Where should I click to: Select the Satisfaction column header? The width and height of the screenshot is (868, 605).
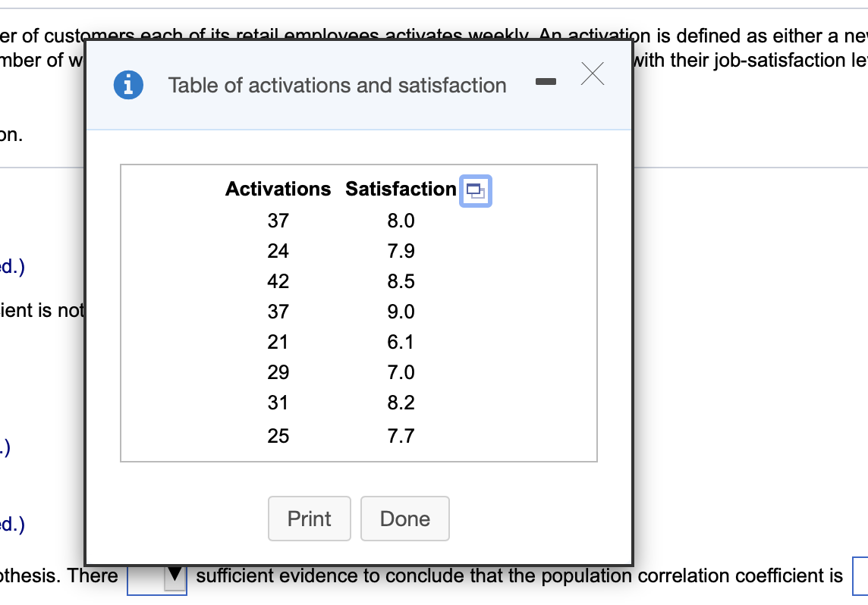(401, 189)
